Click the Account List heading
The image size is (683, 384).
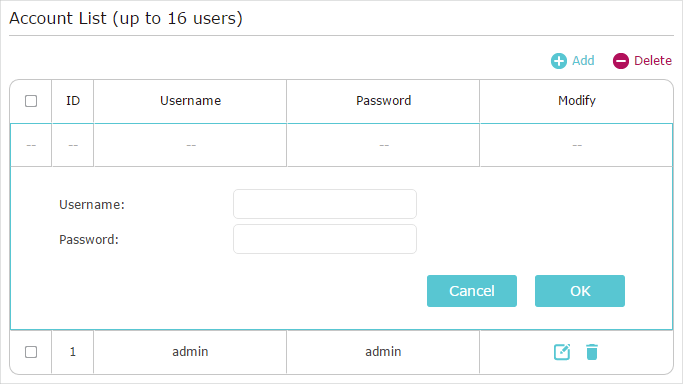coord(126,18)
